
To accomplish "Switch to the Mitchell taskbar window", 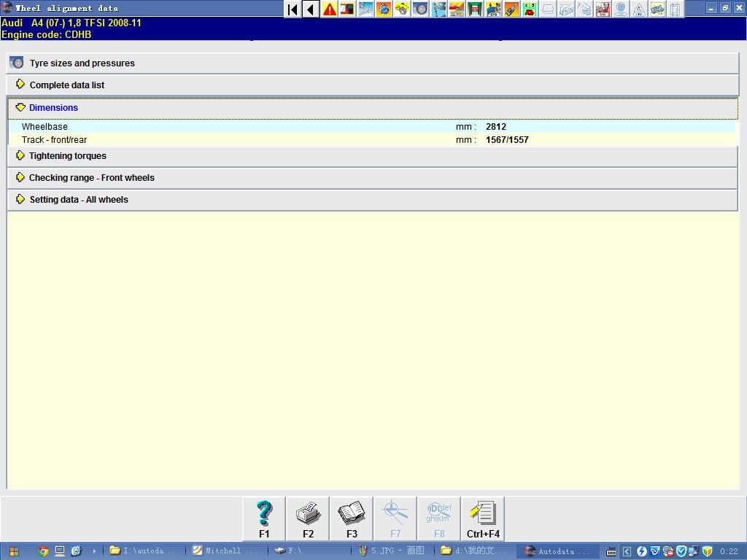I will click(x=226, y=551).
